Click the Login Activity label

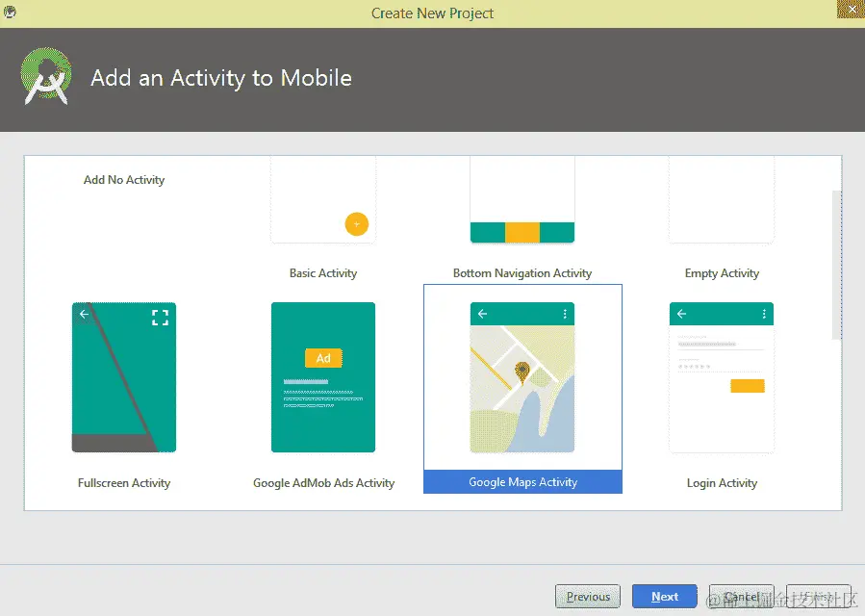click(722, 483)
